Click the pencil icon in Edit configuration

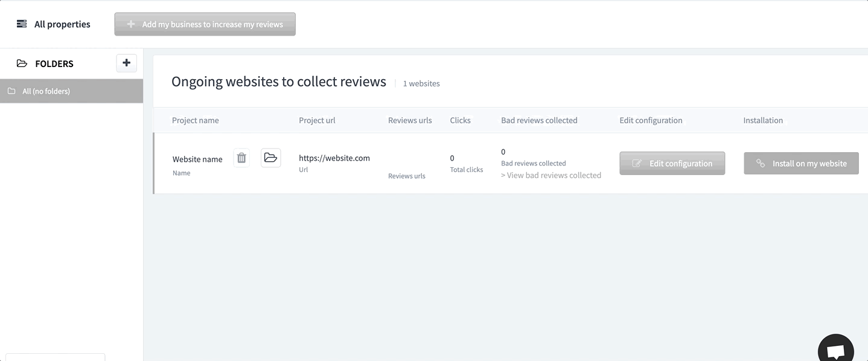point(637,164)
